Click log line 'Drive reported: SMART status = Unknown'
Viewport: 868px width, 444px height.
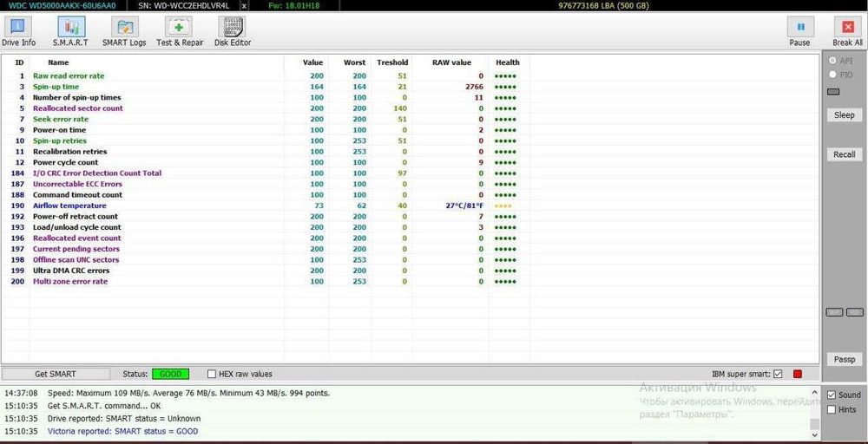[x=124, y=419]
